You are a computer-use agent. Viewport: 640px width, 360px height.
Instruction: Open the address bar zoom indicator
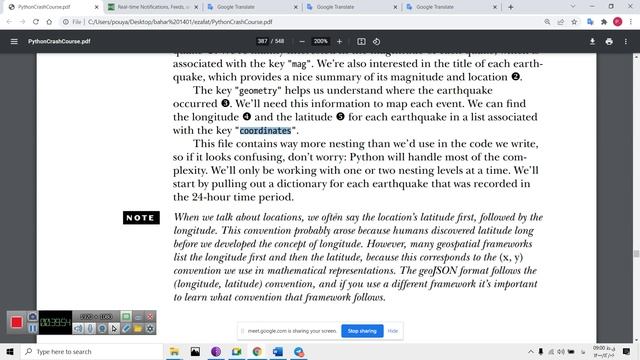pos(547,22)
